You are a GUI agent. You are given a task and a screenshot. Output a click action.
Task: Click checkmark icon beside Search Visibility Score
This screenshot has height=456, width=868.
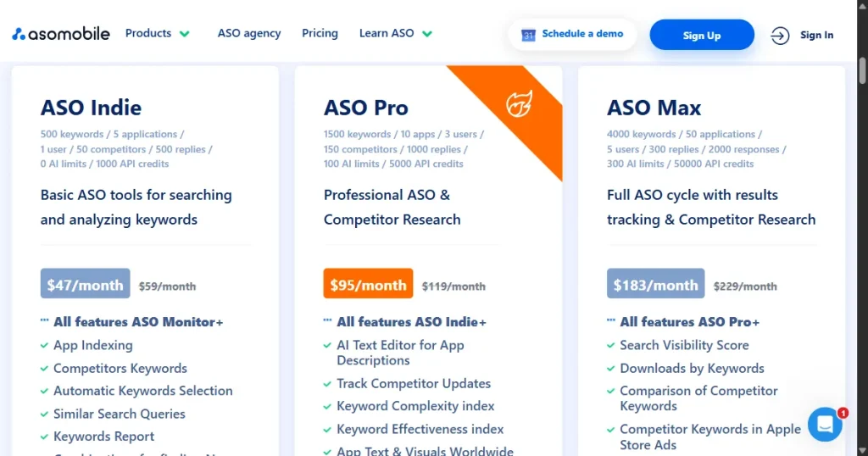[610, 345]
